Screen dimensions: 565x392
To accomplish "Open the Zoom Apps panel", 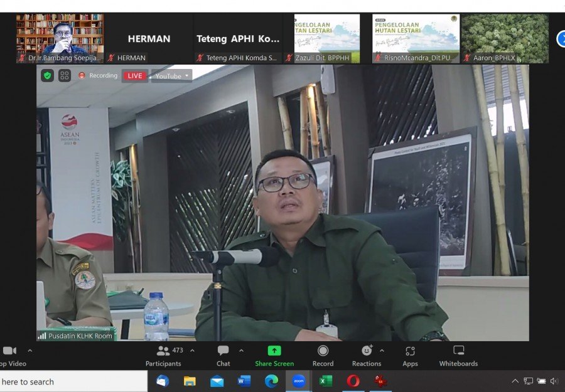I will 410,356.
